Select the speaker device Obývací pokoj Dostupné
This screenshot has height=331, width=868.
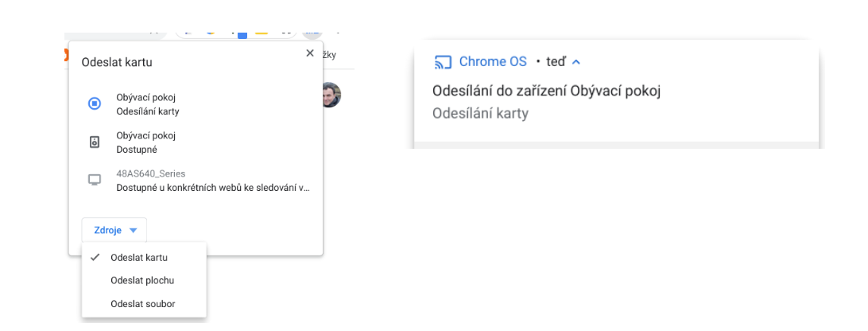click(196, 142)
